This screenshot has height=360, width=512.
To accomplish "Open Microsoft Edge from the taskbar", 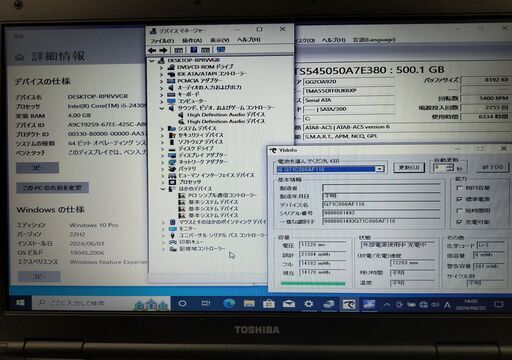I will [229, 304].
